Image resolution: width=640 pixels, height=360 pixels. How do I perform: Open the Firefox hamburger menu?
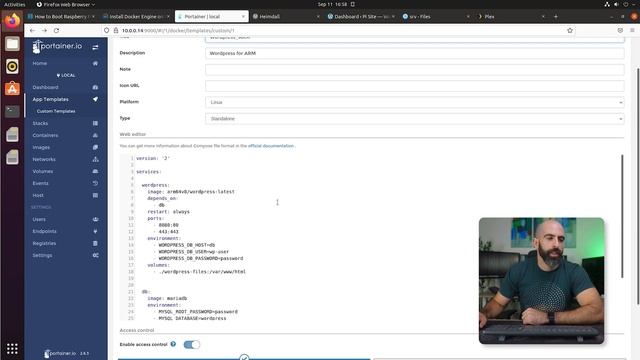pos(632,30)
